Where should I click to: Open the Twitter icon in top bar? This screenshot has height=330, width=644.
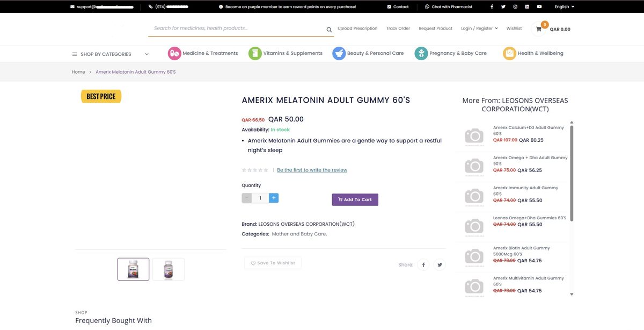(x=503, y=6)
